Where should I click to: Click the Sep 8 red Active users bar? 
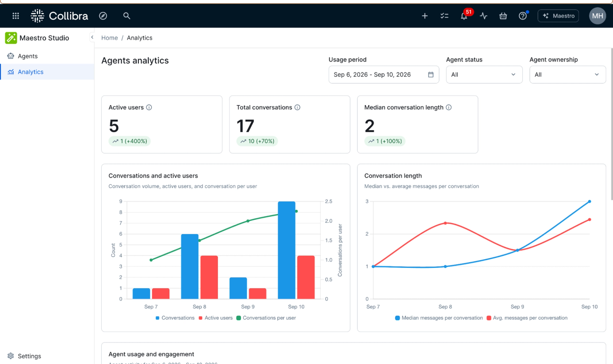pyautogui.click(x=209, y=277)
